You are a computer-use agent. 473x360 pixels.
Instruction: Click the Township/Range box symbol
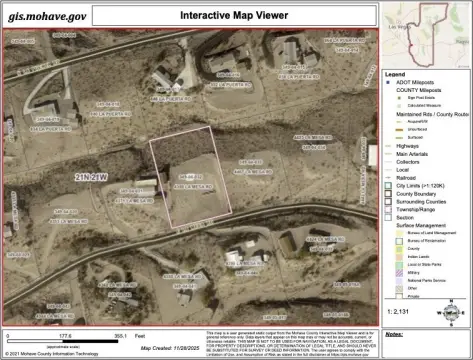[388, 210]
